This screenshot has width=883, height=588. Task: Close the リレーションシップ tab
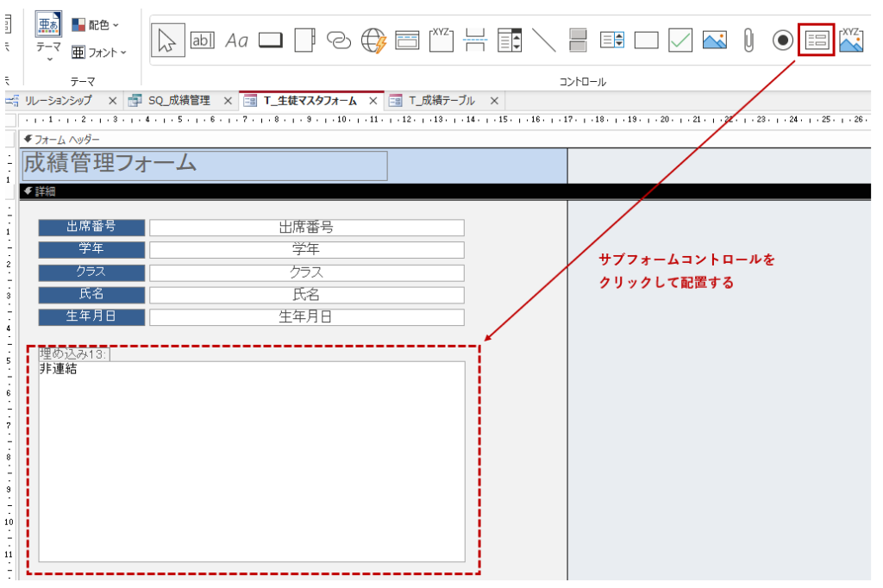click(x=112, y=101)
